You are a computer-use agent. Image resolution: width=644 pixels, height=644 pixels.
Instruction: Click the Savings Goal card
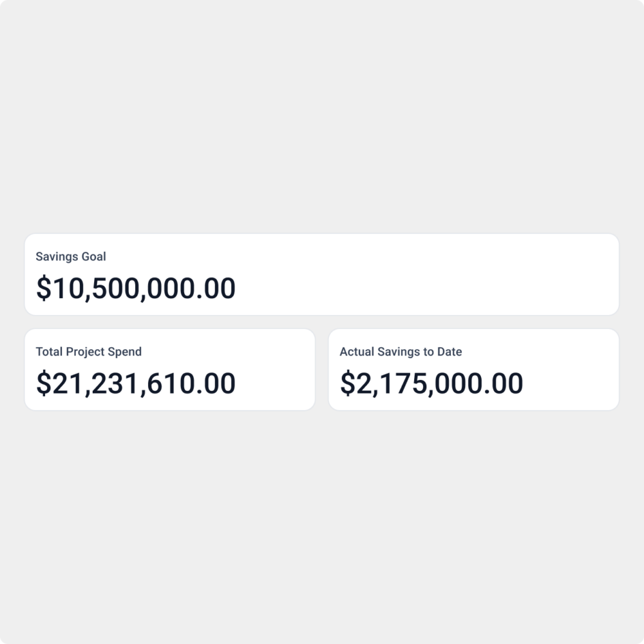coord(322,274)
